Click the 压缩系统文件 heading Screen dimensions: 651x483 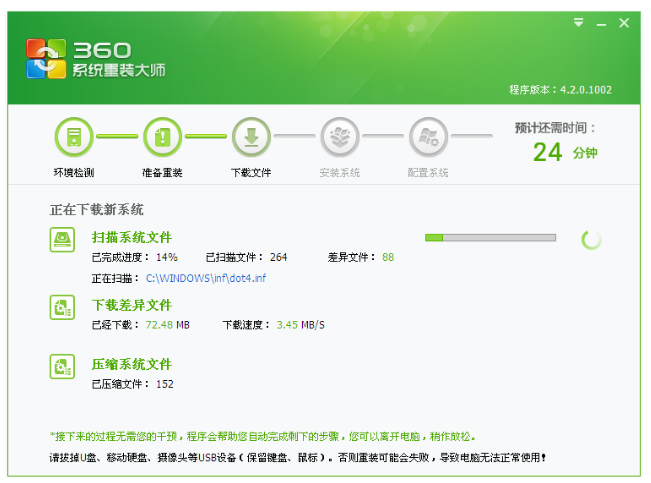pyautogui.click(x=131, y=364)
